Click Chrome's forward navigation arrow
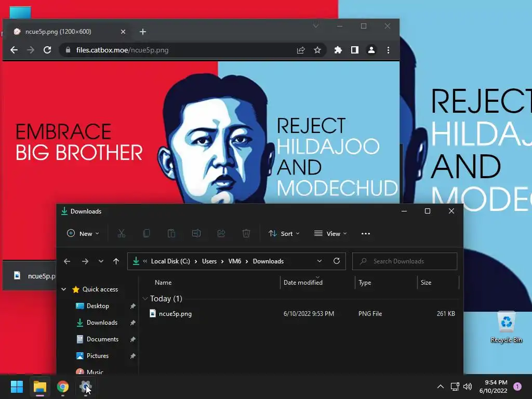532x399 pixels. click(31, 50)
